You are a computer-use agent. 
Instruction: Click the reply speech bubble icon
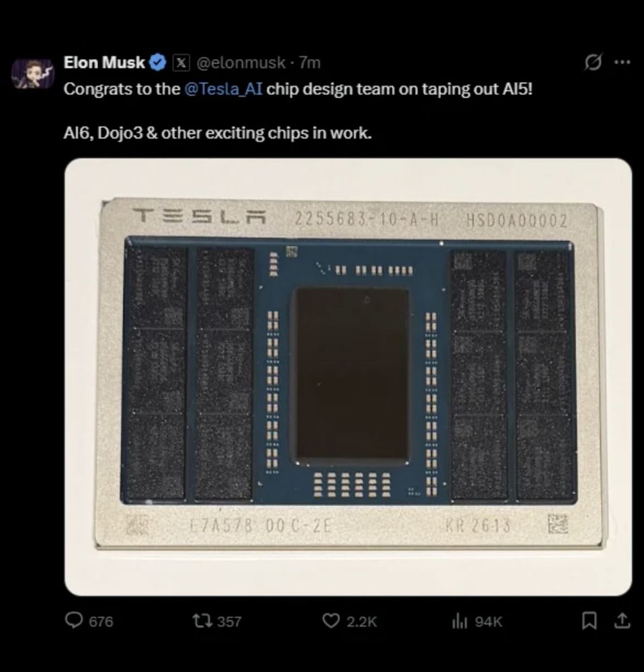pyautogui.click(x=73, y=622)
